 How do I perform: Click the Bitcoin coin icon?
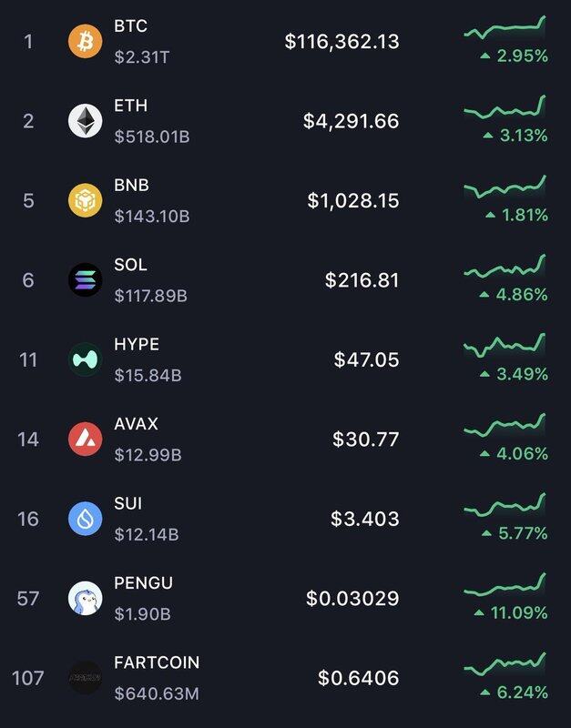[86, 41]
